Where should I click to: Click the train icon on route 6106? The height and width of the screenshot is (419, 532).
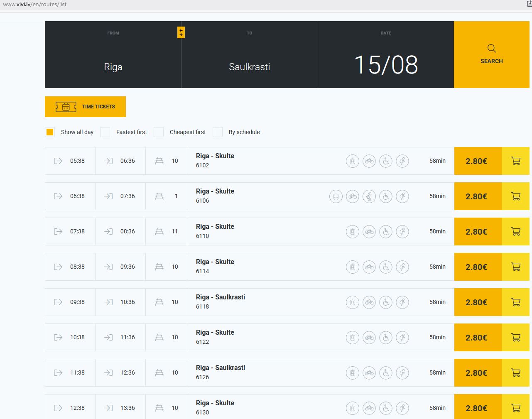[x=336, y=196]
